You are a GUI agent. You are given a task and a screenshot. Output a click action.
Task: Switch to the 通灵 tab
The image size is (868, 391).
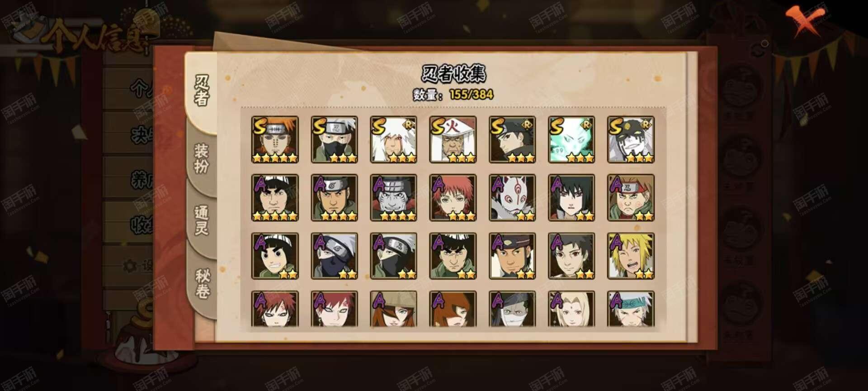202,221
